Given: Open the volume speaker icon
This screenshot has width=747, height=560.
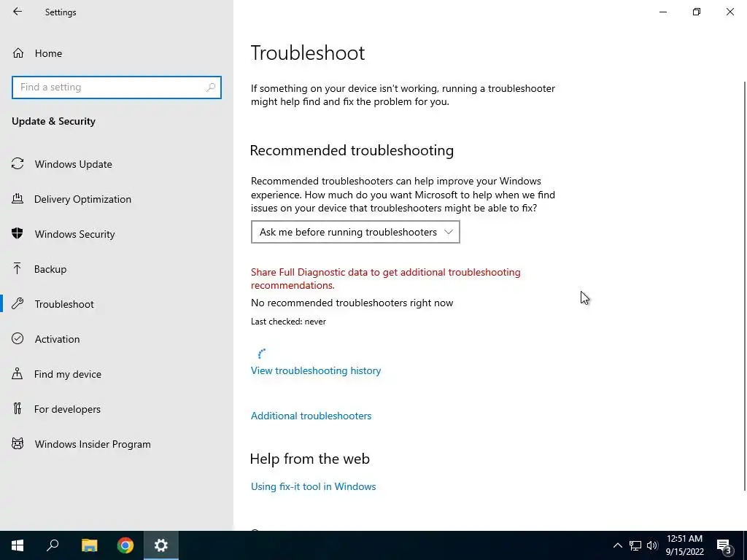Looking at the screenshot, I should tap(652, 545).
